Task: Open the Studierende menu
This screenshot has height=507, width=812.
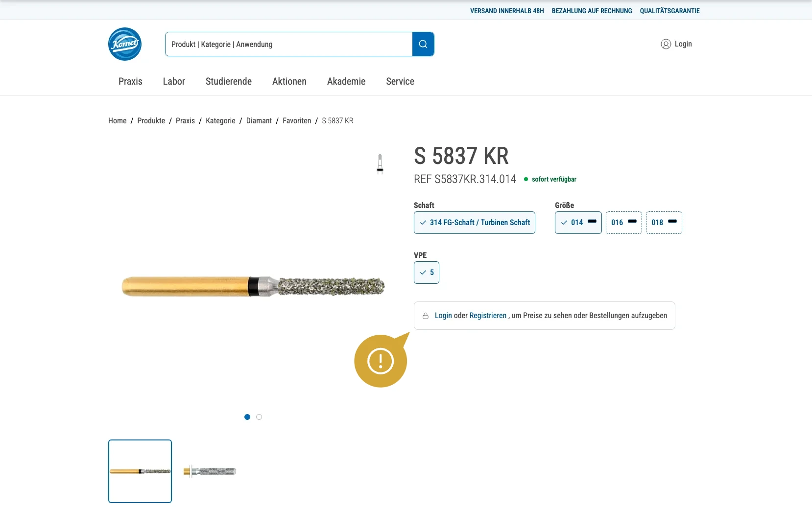Action: 229,81
